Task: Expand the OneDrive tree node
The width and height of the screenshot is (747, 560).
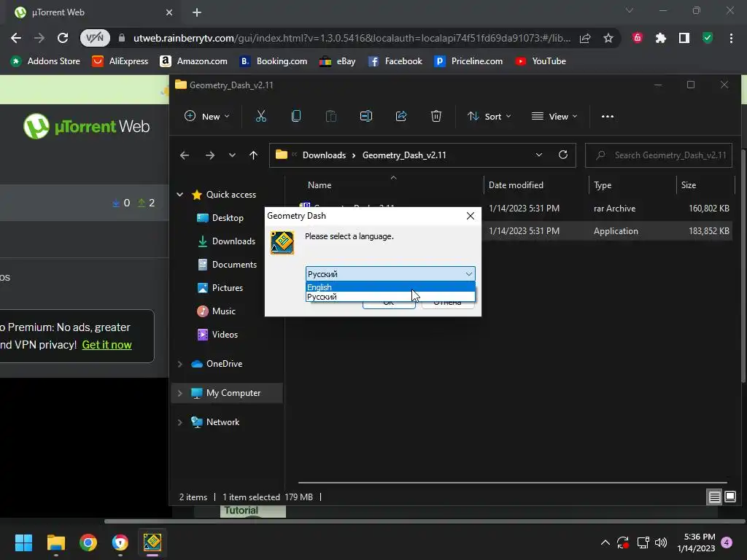Action: point(180,364)
